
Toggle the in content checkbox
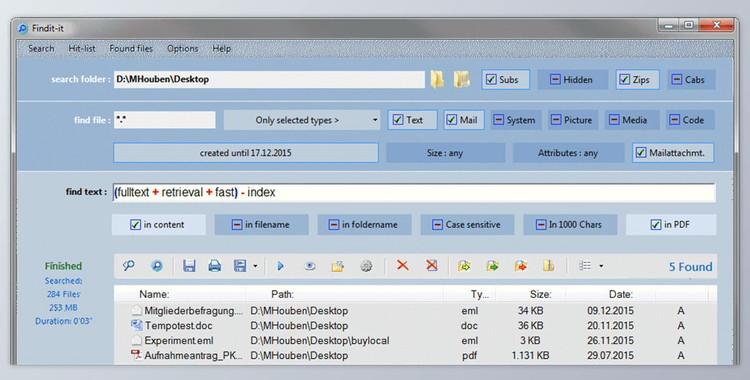[x=135, y=224]
